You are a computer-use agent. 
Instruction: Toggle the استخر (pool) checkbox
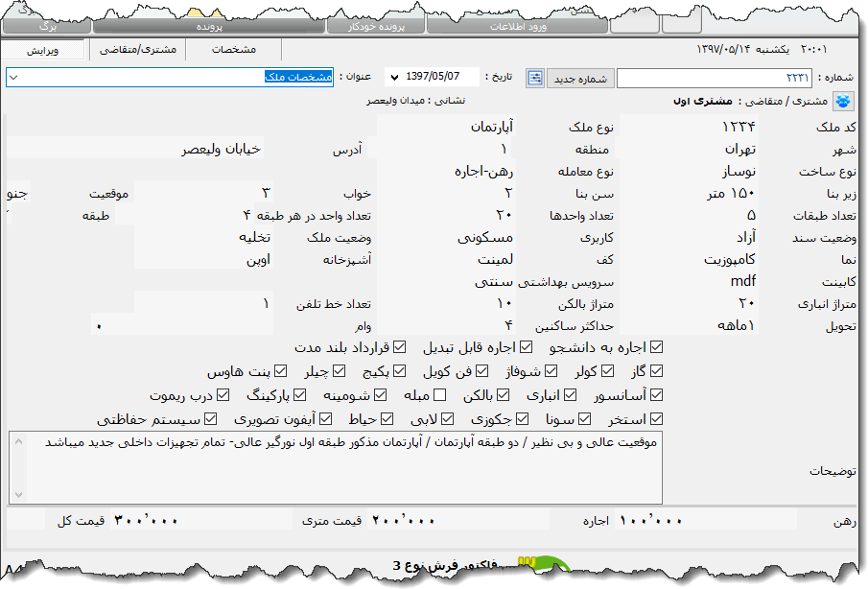[658, 417]
